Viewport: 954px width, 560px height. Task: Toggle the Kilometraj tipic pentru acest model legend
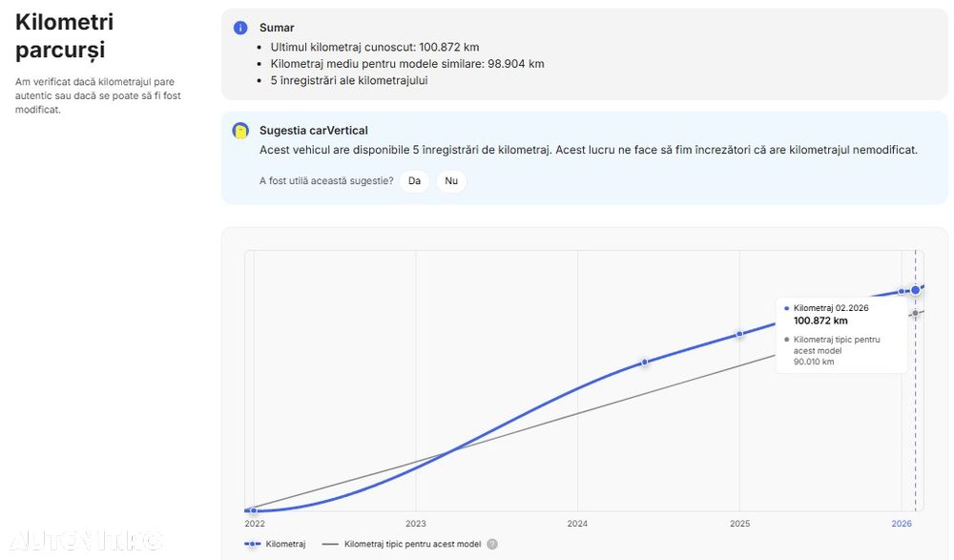click(x=403, y=544)
